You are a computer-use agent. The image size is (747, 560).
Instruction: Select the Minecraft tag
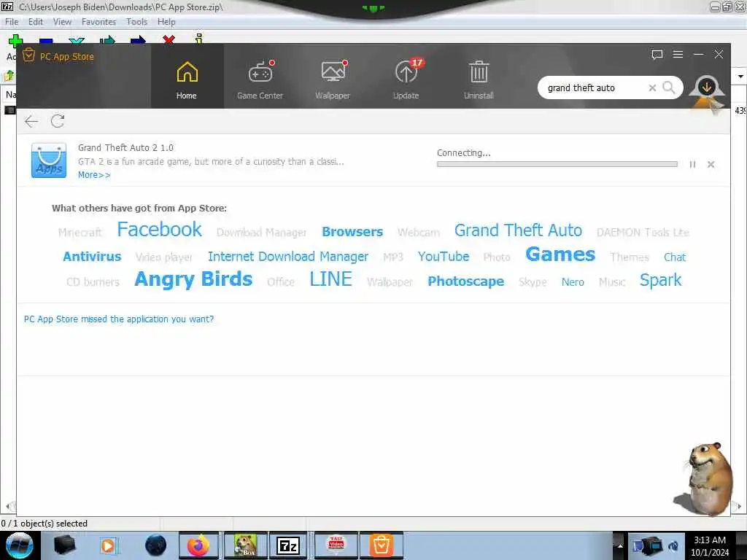80,233
